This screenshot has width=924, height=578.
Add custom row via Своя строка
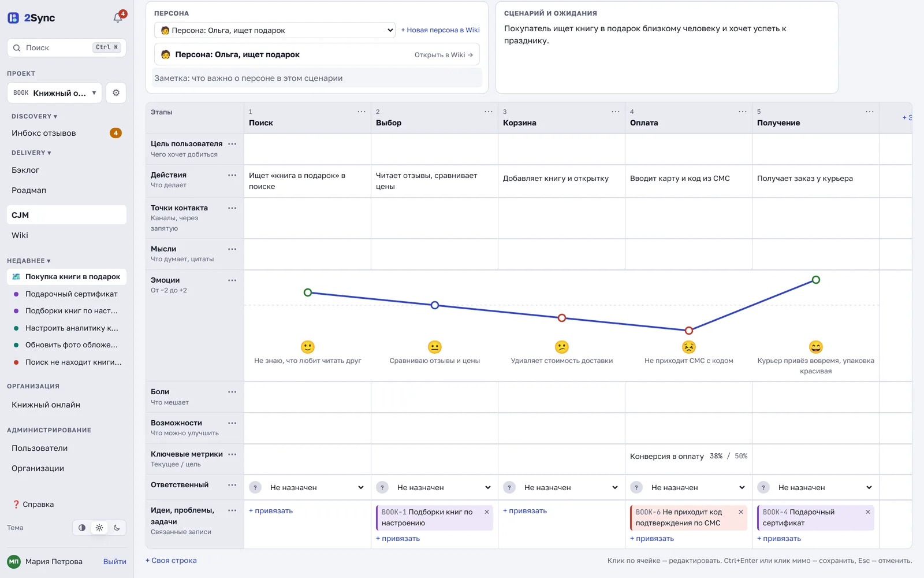coord(171,561)
